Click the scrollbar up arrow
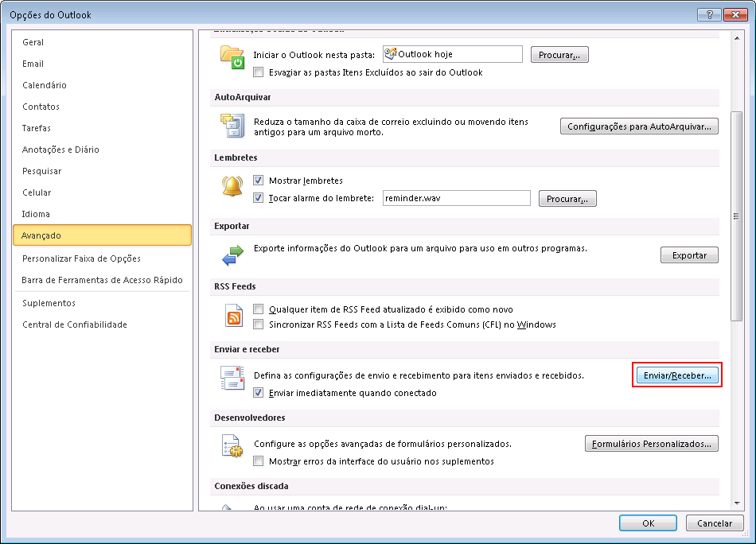This screenshot has height=544, width=756. (737, 38)
